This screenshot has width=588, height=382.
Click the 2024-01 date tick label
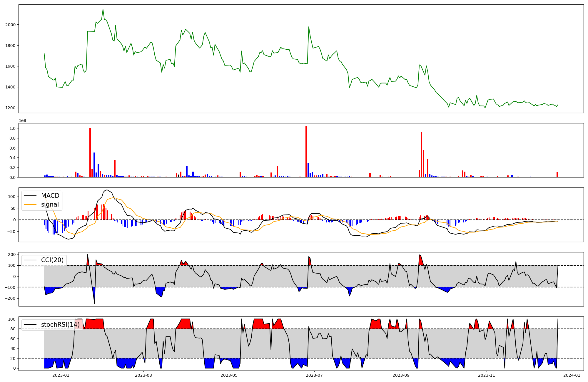[572, 375]
